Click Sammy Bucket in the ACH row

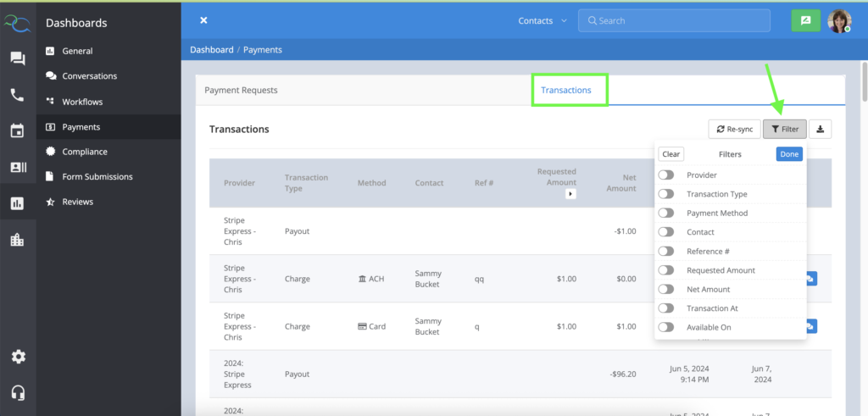tap(428, 279)
